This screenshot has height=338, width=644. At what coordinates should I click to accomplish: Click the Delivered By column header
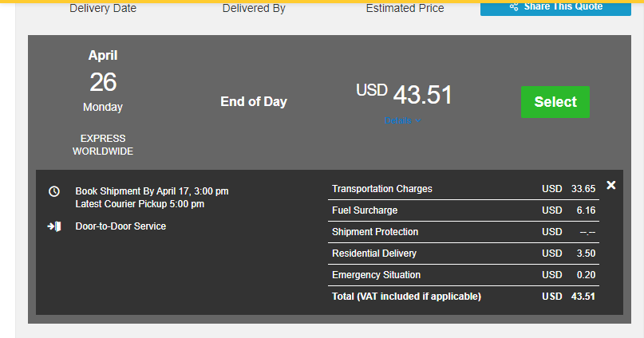(254, 8)
